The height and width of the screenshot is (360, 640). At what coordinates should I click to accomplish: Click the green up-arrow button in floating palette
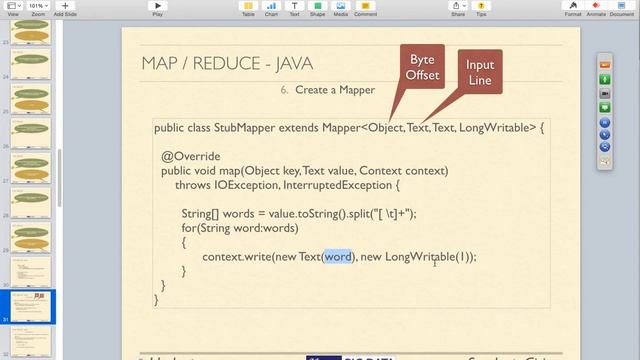click(605, 79)
